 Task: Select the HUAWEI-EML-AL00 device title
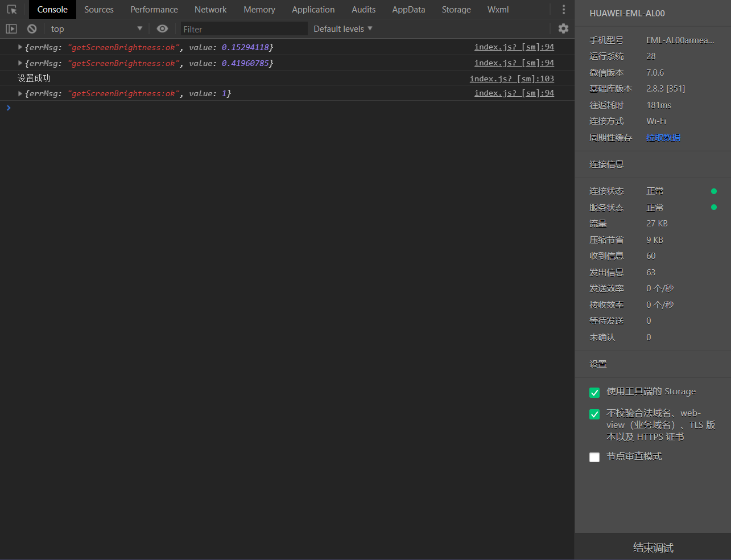pos(627,13)
